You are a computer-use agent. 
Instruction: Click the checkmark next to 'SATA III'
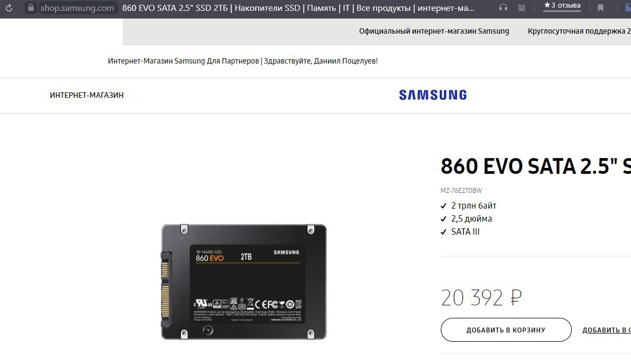click(443, 232)
